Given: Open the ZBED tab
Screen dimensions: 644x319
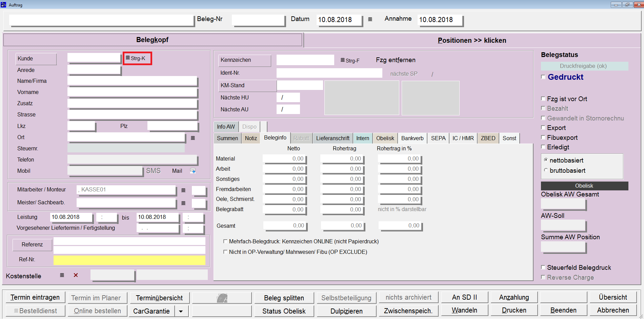Looking at the screenshot, I should (488, 138).
